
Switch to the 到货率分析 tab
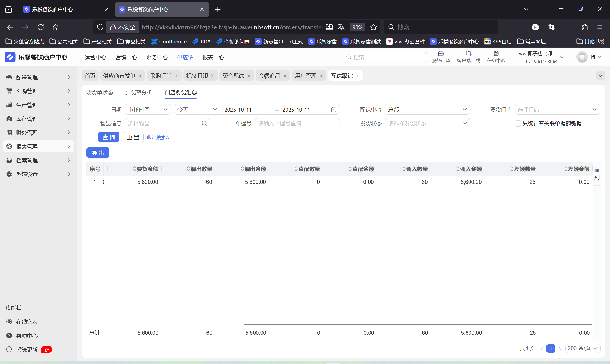tap(139, 92)
